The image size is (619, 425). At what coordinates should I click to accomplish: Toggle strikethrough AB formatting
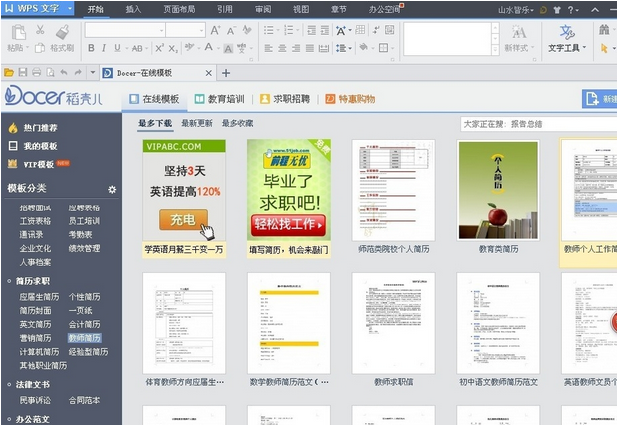137,48
